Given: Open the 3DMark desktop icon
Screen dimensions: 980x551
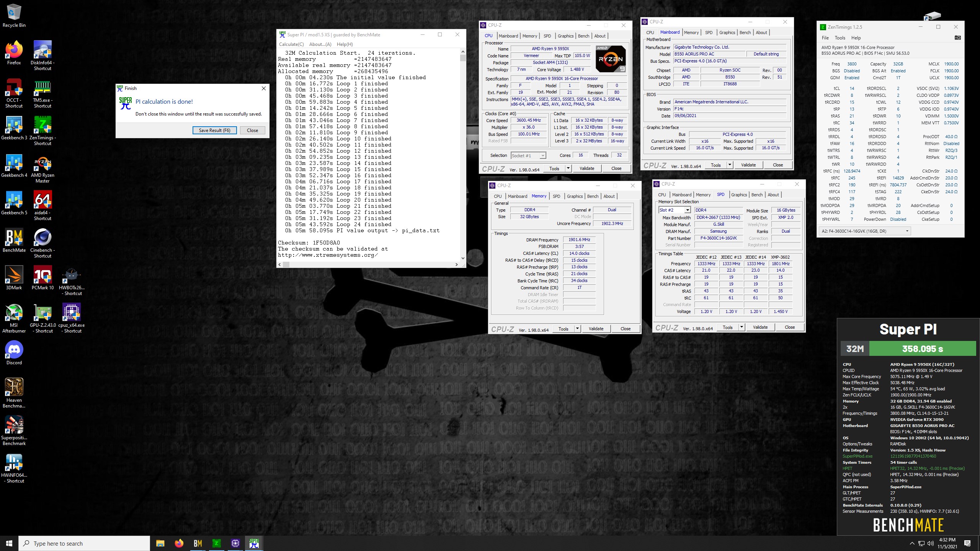Looking at the screenshot, I should pyautogui.click(x=14, y=278).
